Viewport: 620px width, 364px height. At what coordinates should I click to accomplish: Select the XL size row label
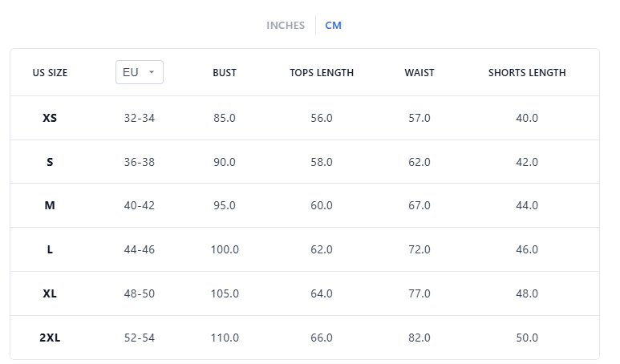[x=50, y=293]
